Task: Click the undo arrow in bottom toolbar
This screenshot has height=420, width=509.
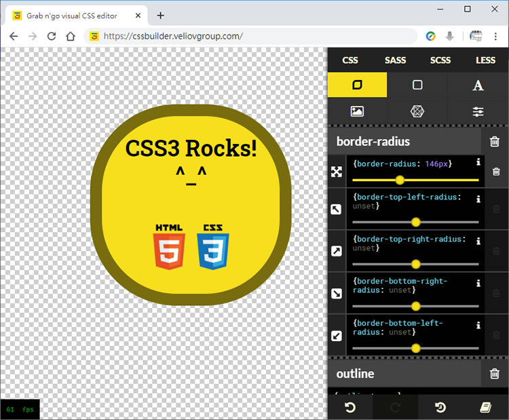Action: [x=350, y=407]
